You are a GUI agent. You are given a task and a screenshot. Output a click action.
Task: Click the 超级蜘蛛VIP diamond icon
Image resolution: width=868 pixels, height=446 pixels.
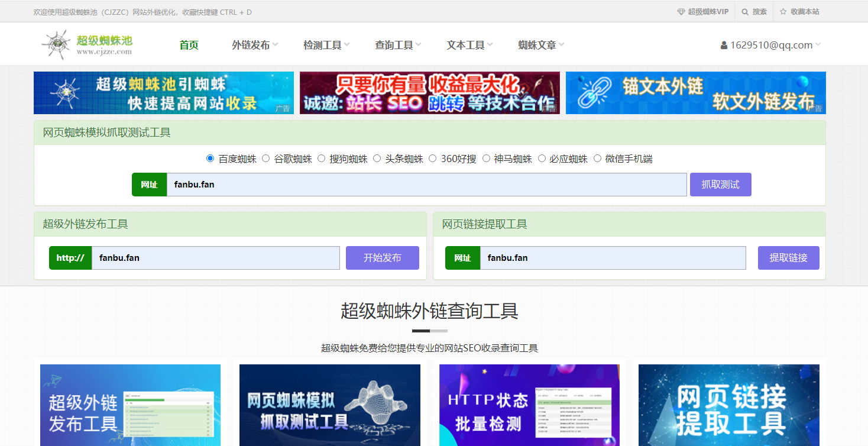682,11
